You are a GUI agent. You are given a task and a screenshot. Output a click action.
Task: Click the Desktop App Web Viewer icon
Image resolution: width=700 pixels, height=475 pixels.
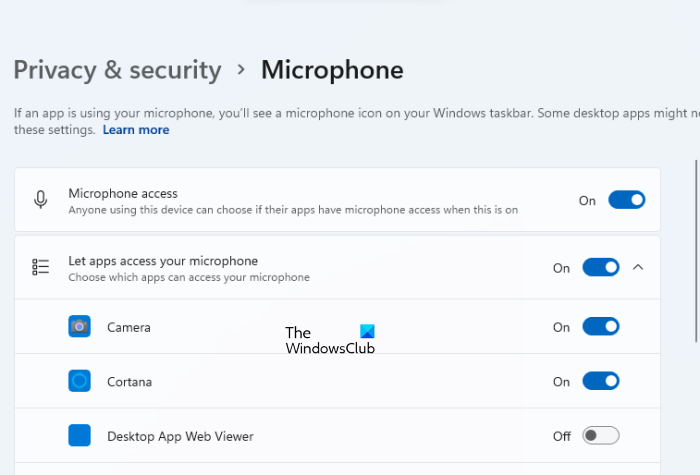(80, 436)
